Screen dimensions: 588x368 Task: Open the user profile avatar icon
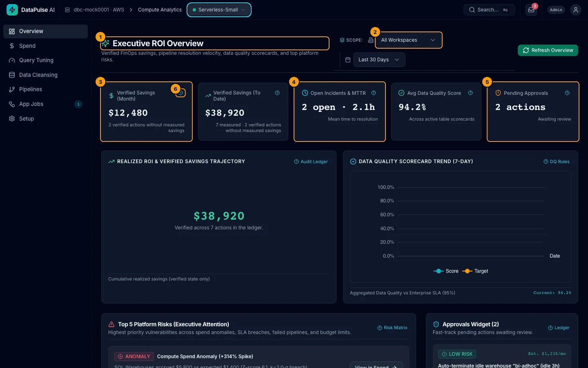(576, 10)
